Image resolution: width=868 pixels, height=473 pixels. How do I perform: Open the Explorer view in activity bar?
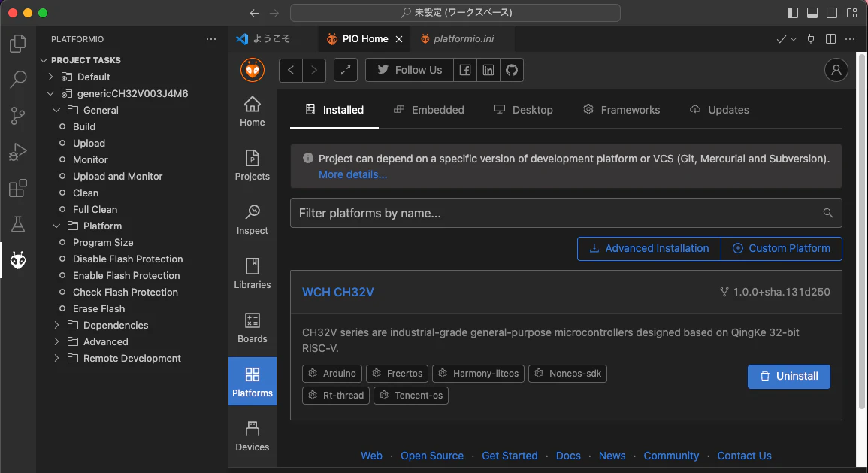point(18,43)
